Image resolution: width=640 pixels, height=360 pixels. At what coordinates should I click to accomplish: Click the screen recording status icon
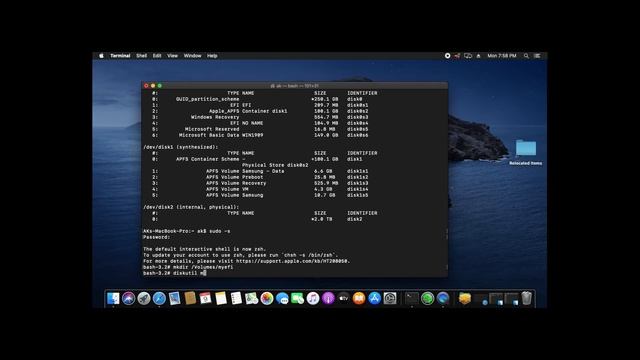pyautogui.click(x=447, y=56)
